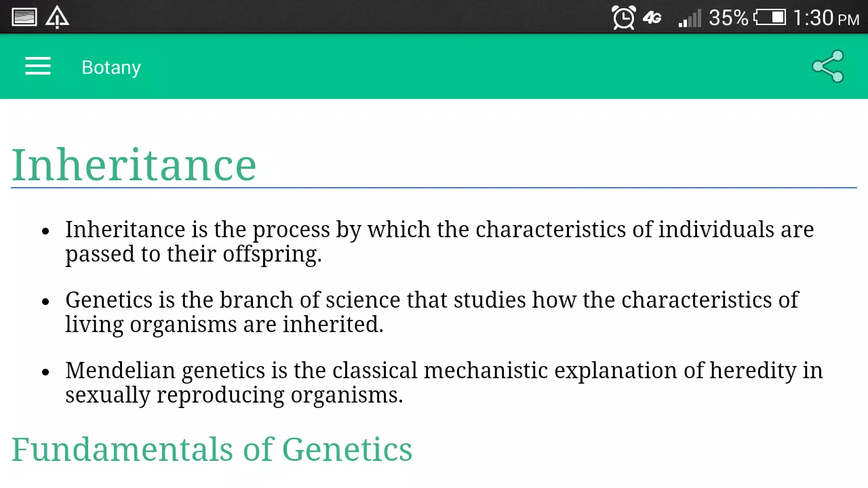The height and width of the screenshot is (488, 868).
Task: Tap the first bullet about inheritance process
Action: point(439,242)
